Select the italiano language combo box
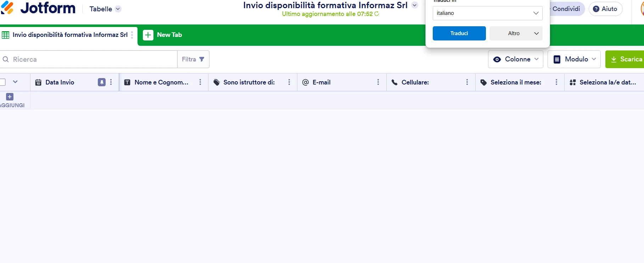This screenshot has height=263, width=644. coord(487,13)
